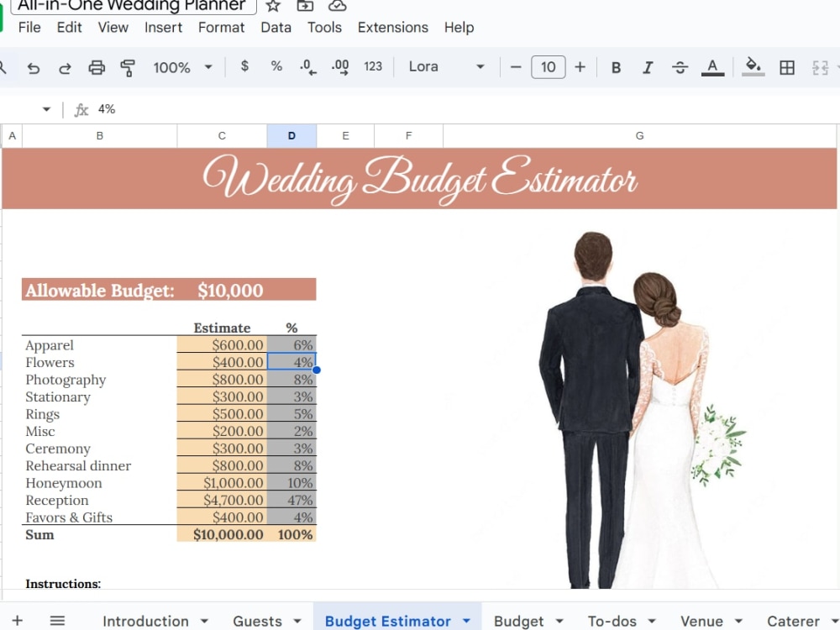Expand the Budget Estimator tab menu arrow
The width and height of the screenshot is (840, 630).
(466, 621)
